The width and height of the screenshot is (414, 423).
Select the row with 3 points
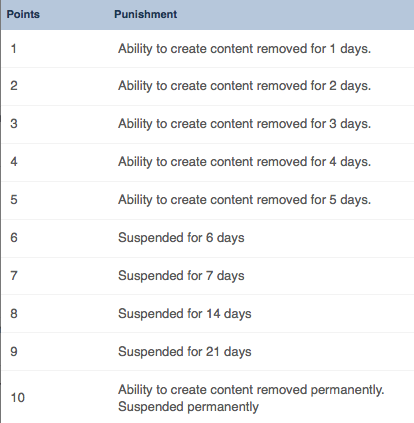click(x=208, y=124)
